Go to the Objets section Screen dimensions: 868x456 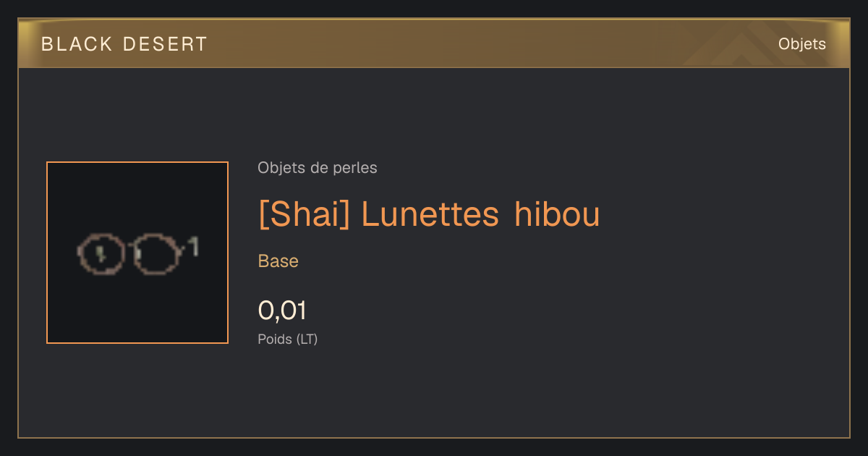tap(802, 44)
